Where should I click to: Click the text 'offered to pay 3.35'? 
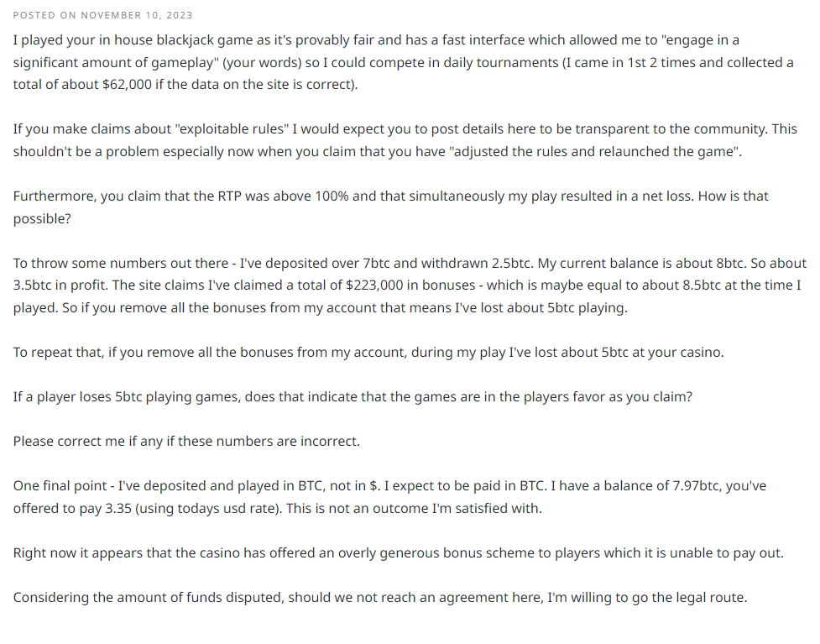click(x=72, y=509)
